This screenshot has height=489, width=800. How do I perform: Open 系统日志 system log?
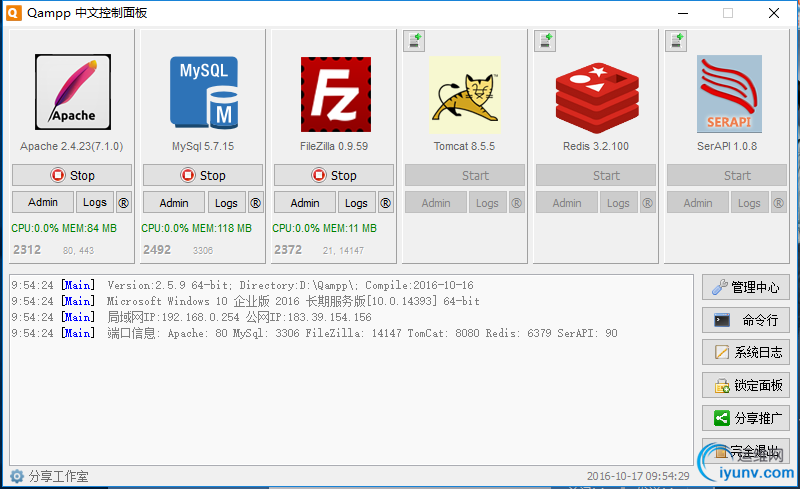tap(745, 352)
